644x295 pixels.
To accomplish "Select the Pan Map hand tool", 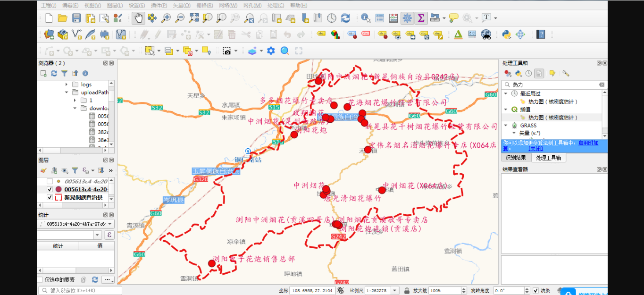I will pyautogui.click(x=138, y=18).
